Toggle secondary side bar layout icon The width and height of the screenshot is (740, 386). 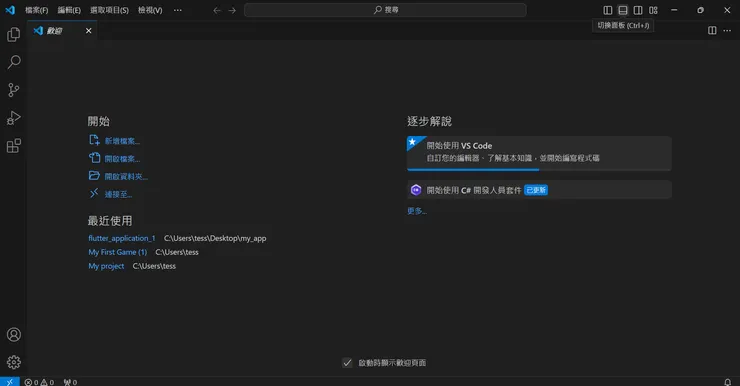pyautogui.click(x=638, y=10)
